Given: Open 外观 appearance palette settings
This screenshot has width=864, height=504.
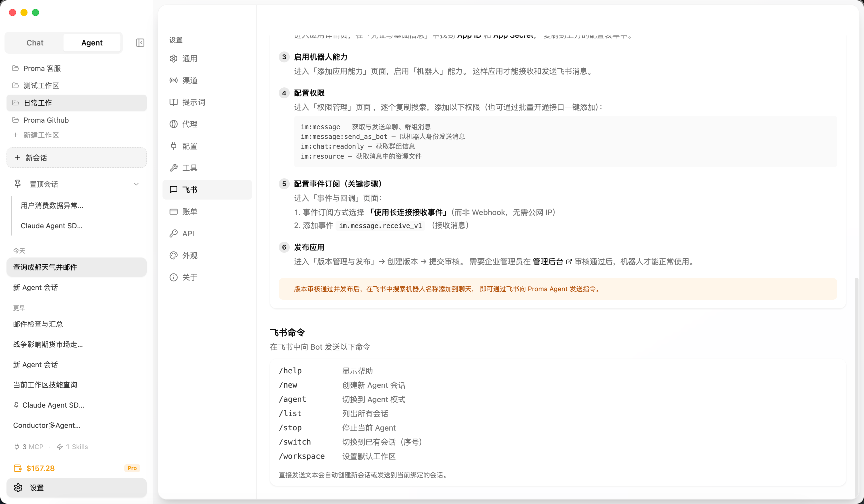Looking at the screenshot, I should (x=189, y=255).
